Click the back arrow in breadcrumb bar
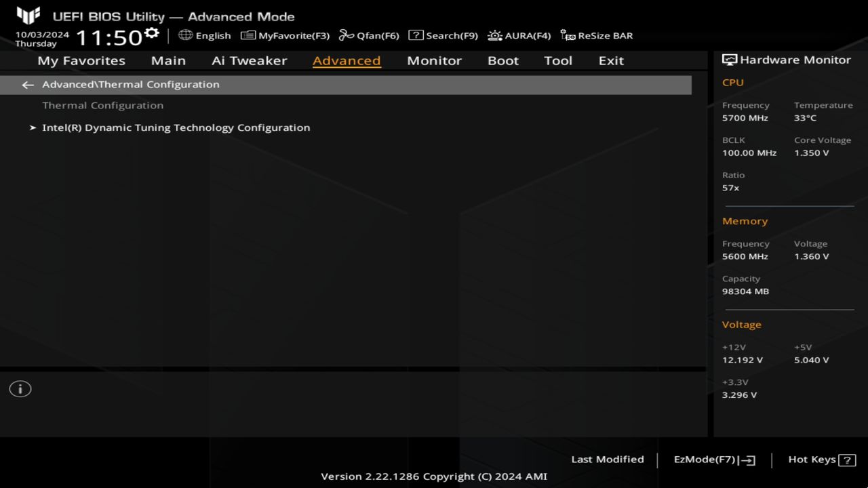The image size is (868, 488). pos(28,85)
